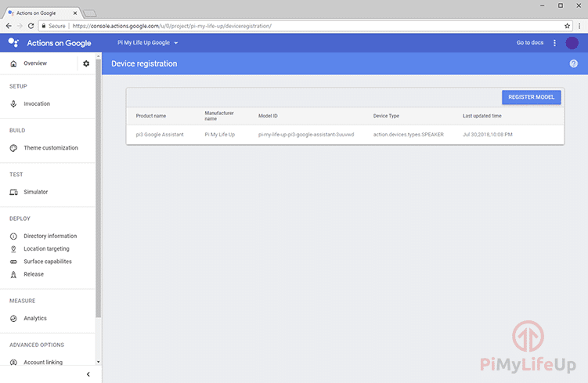This screenshot has width=588, height=383.
Task: Select the Actions on Google browser tab
Action: (x=42, y=13)
